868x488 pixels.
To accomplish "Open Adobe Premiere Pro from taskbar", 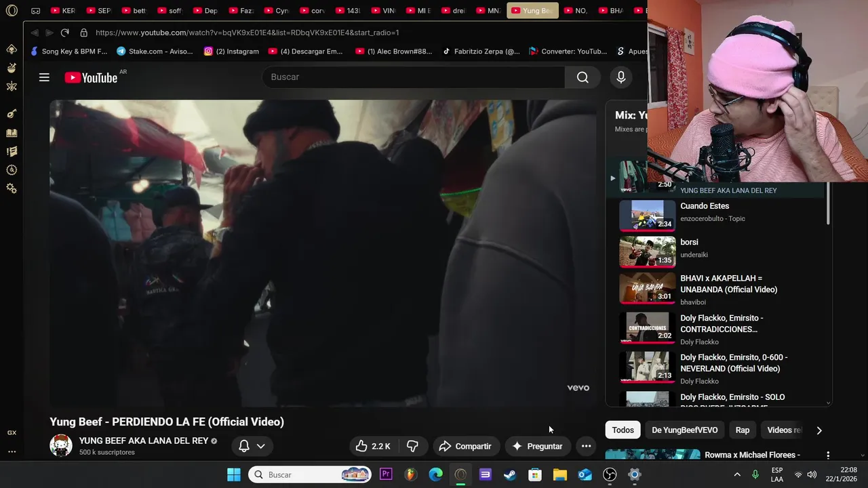I will (x=386, y=474).
